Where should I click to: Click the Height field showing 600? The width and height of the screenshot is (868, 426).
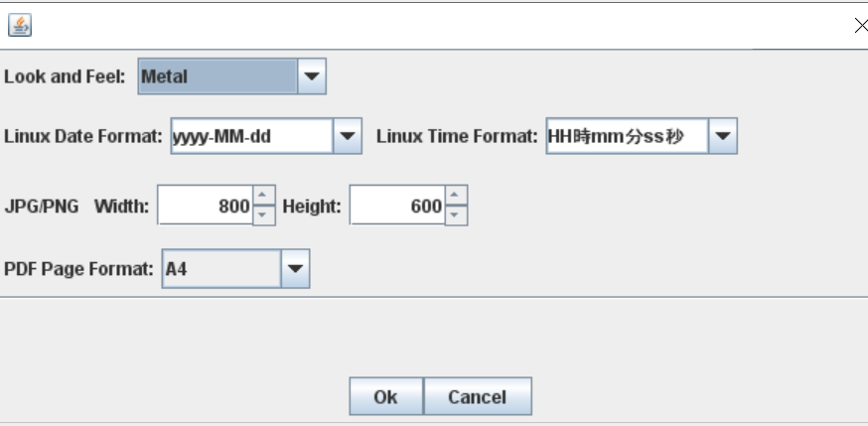(x=397, y=206)
